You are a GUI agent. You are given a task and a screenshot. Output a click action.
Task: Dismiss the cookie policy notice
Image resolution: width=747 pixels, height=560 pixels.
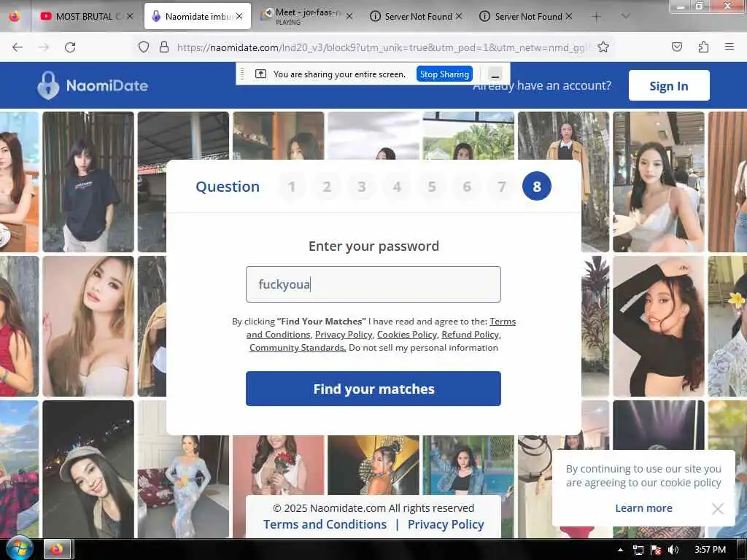[718, 508]
